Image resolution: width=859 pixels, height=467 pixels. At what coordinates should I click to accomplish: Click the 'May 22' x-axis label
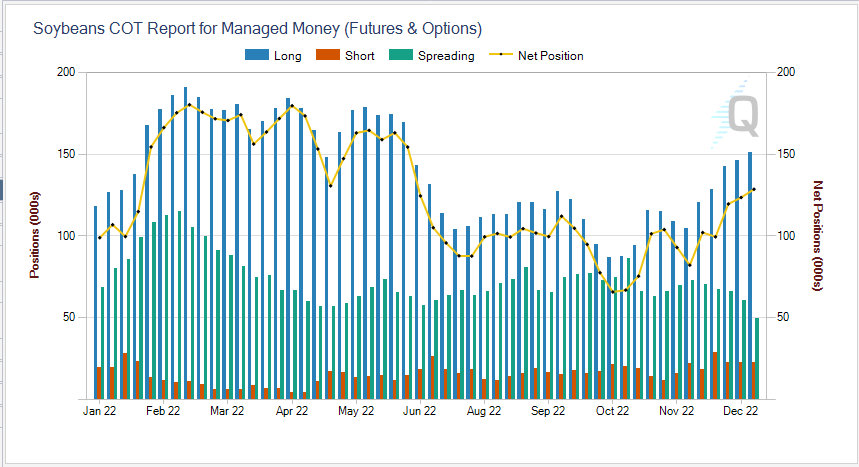pyautogui.click(x=356, y=411)
